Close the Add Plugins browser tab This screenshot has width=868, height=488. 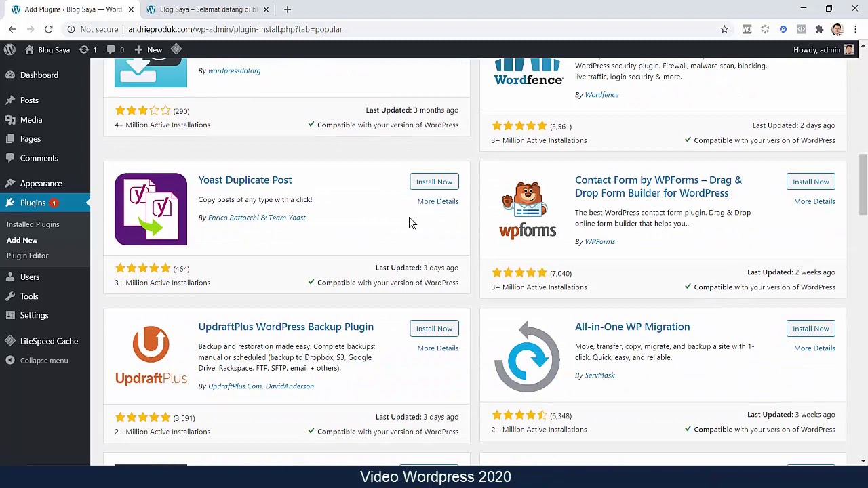[x=131, y=9]
